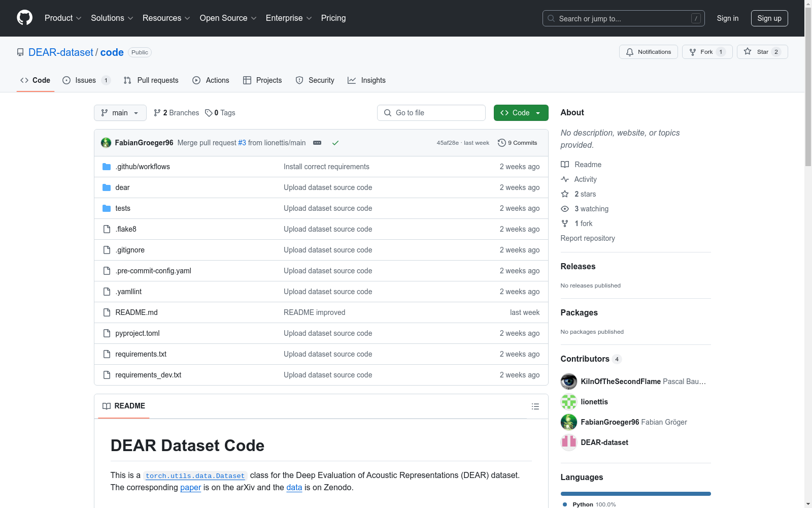Focus the Search or jump to field
This screenshot has height=508, width=812.
624,18
